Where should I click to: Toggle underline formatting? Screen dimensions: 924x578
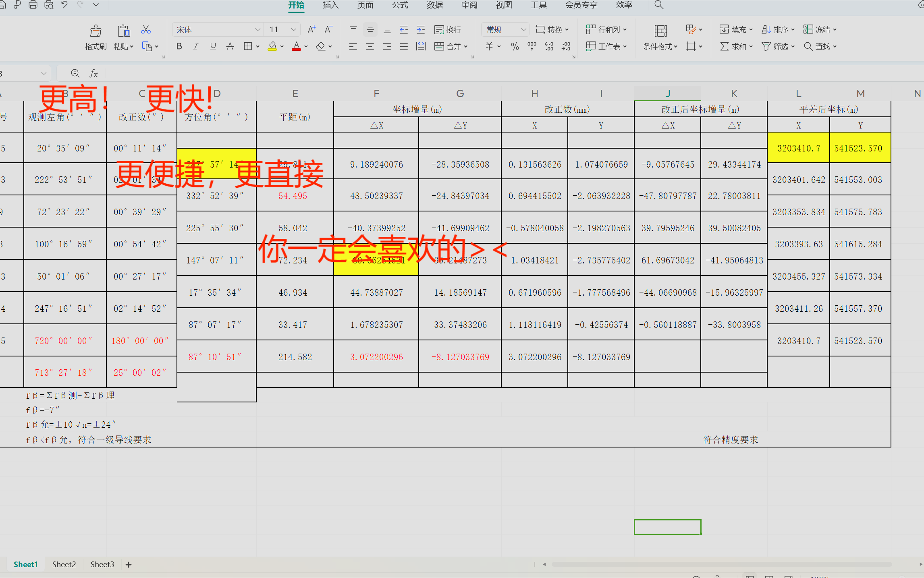point(213,47)
